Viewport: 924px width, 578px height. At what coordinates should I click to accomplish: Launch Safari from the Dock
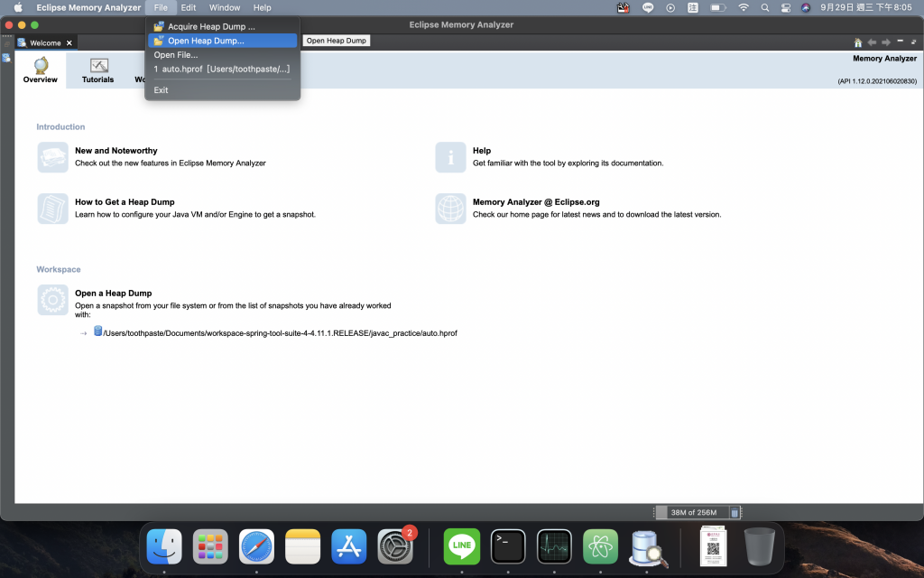(256, 546)
